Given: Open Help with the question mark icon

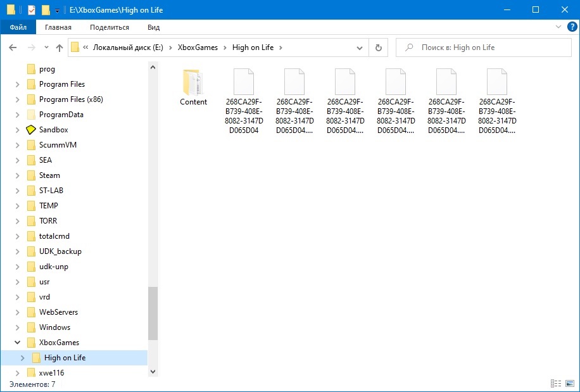Looking at the screenshot, I should point(572,27).
